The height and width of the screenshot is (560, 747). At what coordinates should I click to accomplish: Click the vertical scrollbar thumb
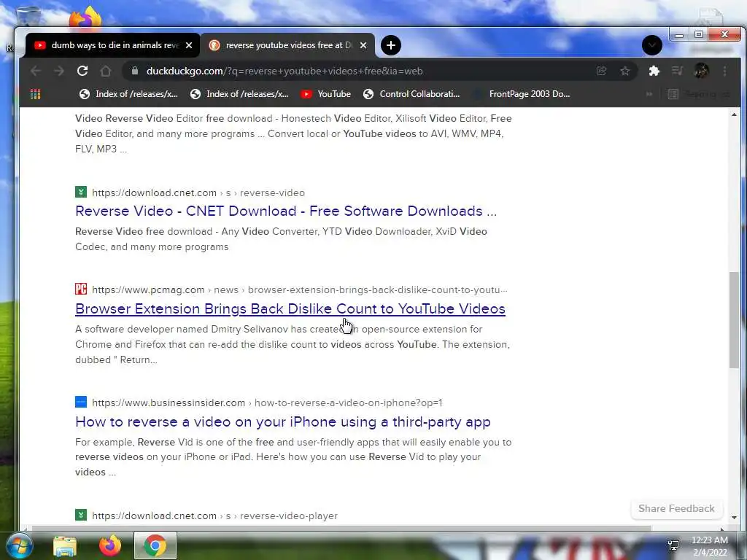[734, 320]
